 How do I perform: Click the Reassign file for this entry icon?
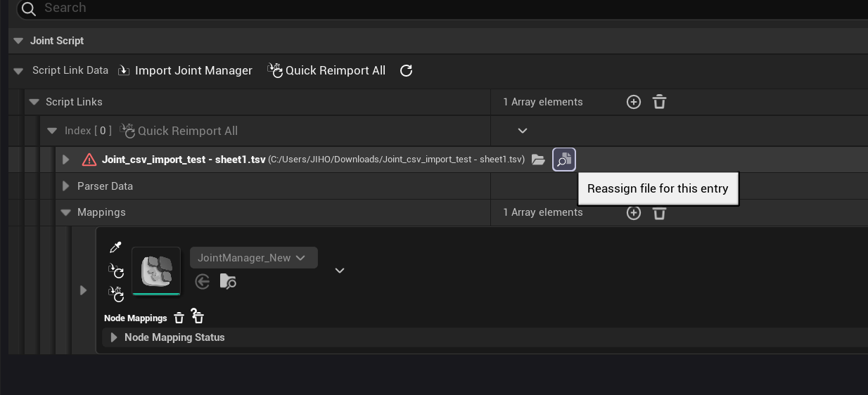564,160
